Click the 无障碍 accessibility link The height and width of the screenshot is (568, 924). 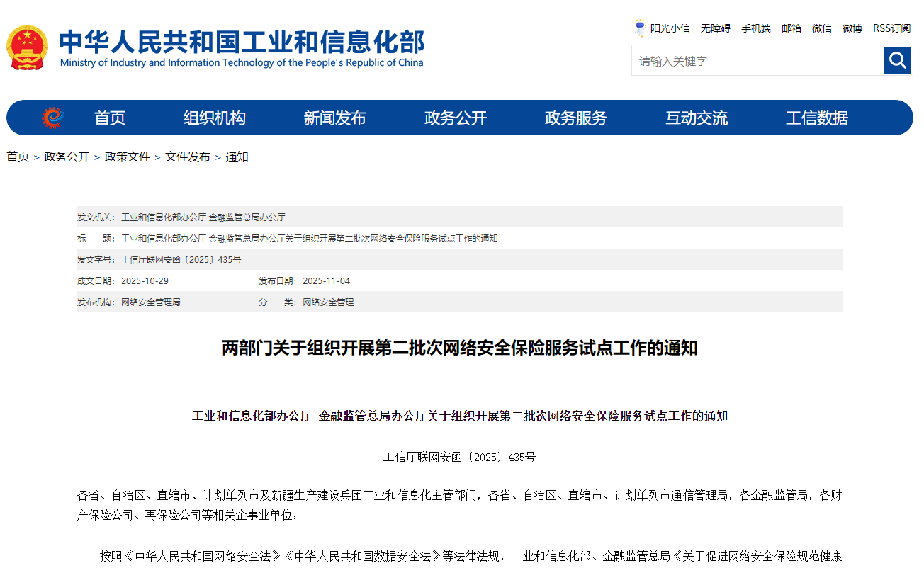click(716, 28)
